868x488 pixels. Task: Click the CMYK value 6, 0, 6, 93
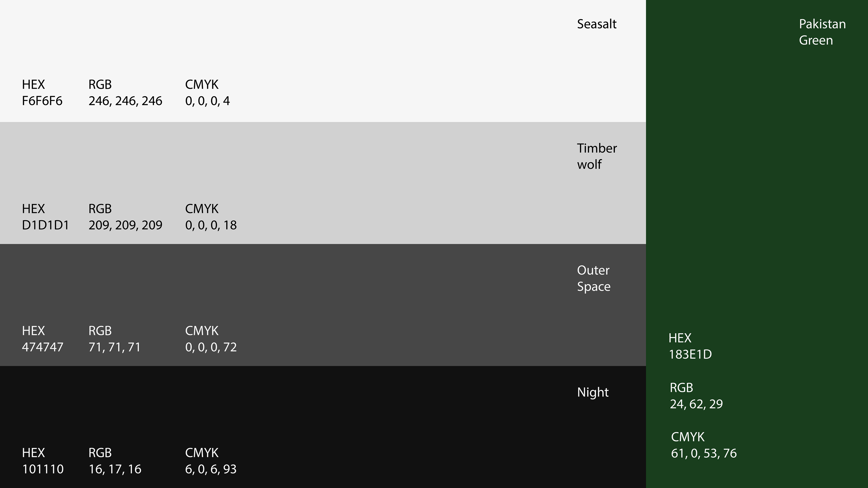[x=211, y=469]
